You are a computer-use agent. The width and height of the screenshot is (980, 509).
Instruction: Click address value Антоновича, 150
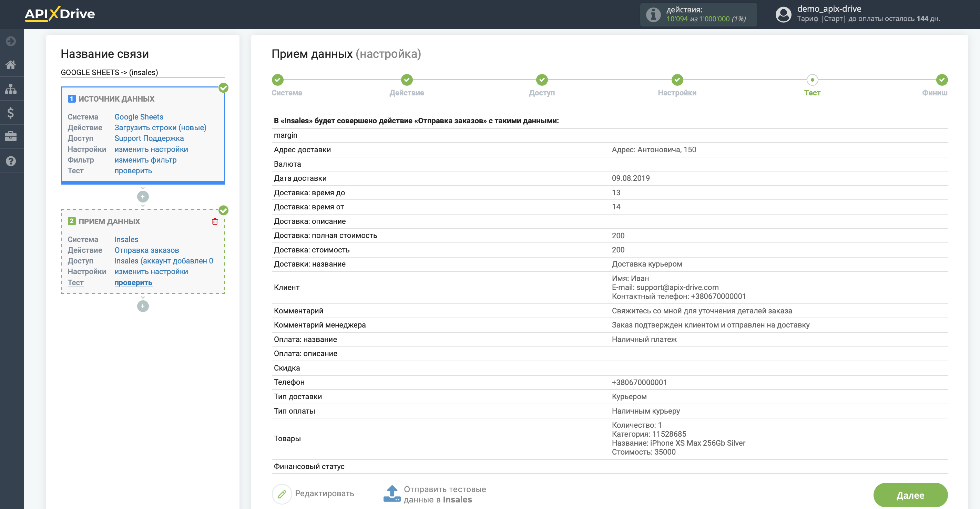coord(654,150)
